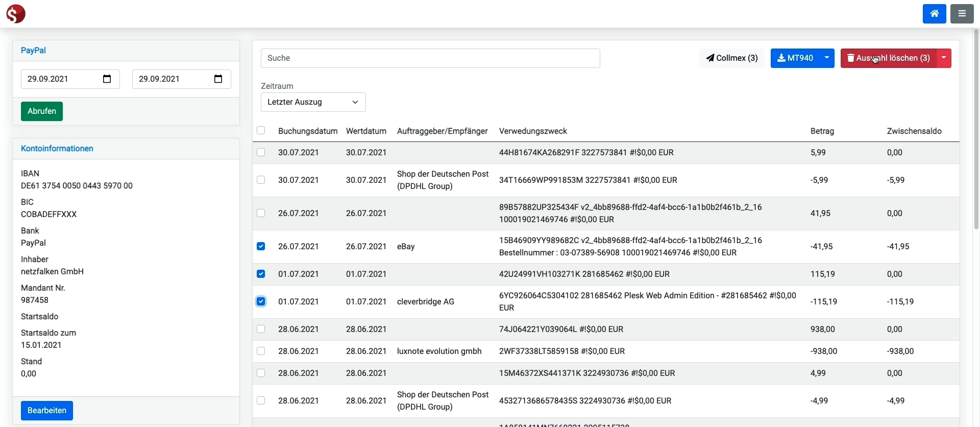Check the 30.07.2021 Shop der Deutschen Post row
This screenshot has width=980, height=427.
(x=261, y=180)
